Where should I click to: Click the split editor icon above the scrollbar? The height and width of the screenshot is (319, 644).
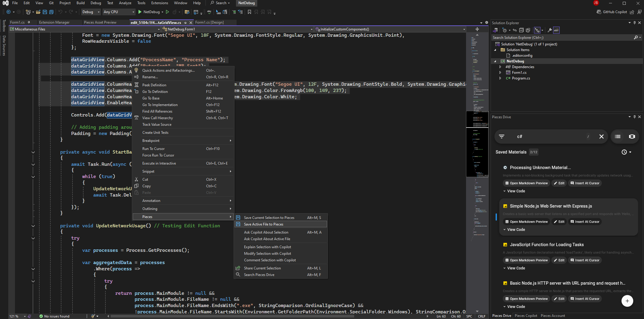(477, 29)
